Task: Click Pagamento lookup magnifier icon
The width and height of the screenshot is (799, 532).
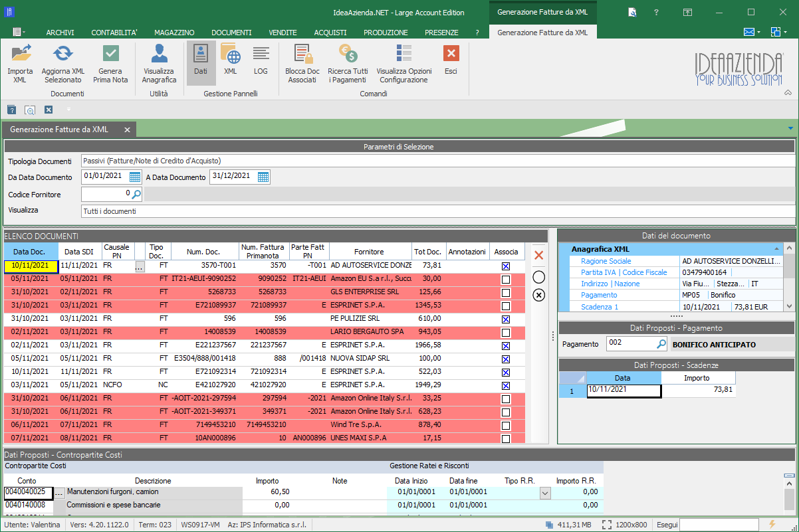Action: pos(661,344)
